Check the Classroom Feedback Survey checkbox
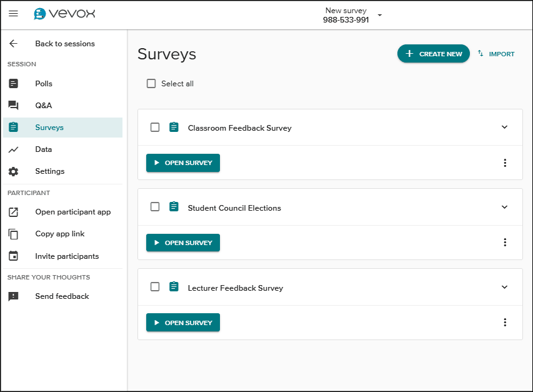Image resolution: width=533 pixels, height=392 pixels. point(155,128)
